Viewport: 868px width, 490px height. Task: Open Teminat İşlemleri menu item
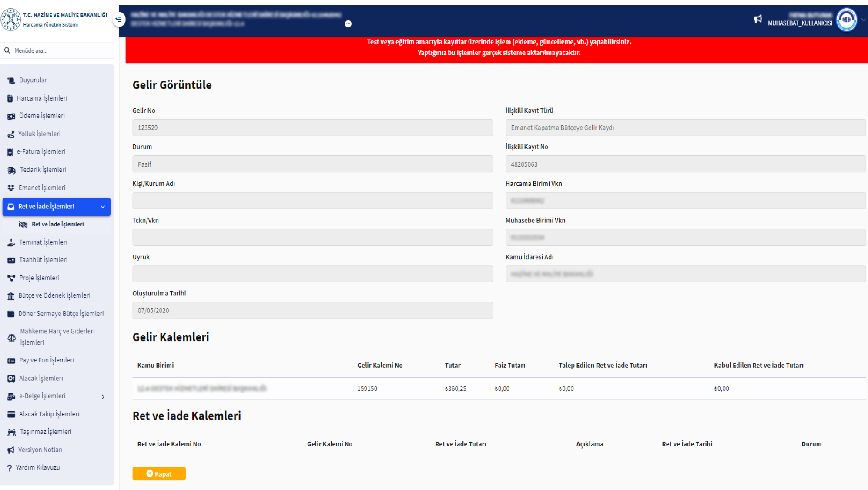[x=43, y=242]
